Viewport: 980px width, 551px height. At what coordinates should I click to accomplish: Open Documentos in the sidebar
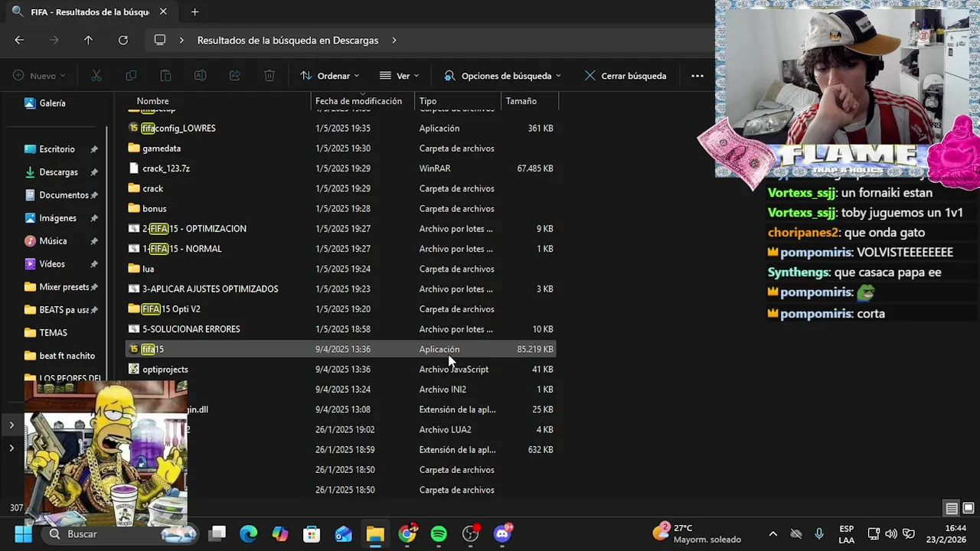point(64,195)
